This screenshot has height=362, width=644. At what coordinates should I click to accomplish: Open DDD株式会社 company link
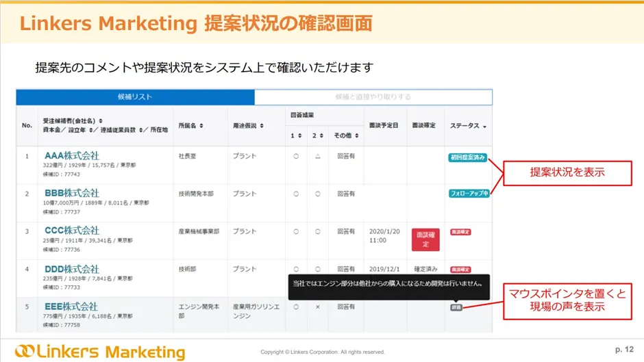72,269
